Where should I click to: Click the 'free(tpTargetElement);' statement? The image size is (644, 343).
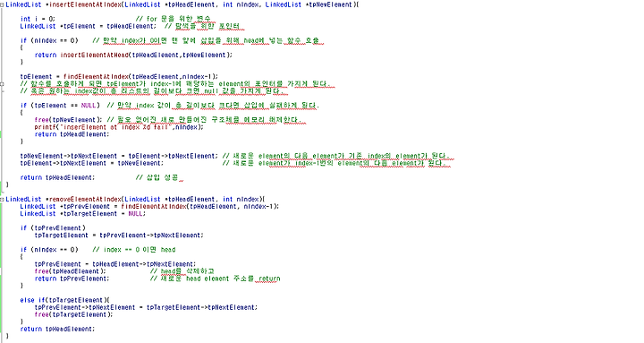(x=73, y=314)
